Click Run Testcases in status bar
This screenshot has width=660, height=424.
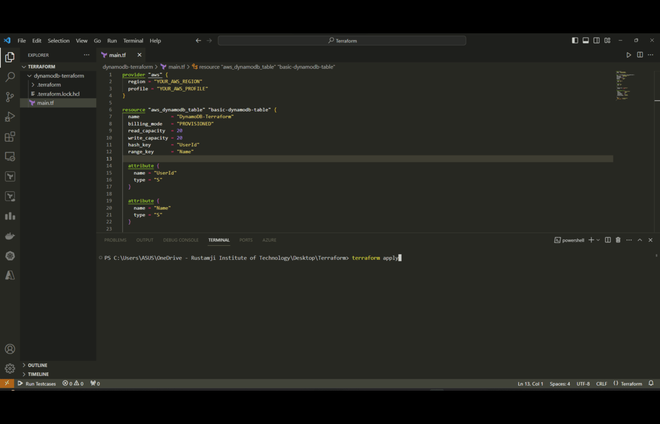pyautogui.click(x=38, y=384)
